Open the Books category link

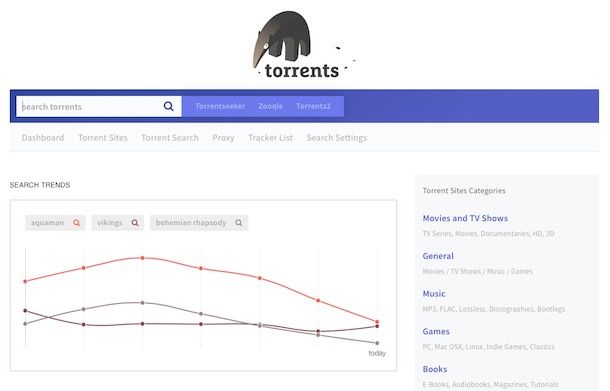[435, 369]
